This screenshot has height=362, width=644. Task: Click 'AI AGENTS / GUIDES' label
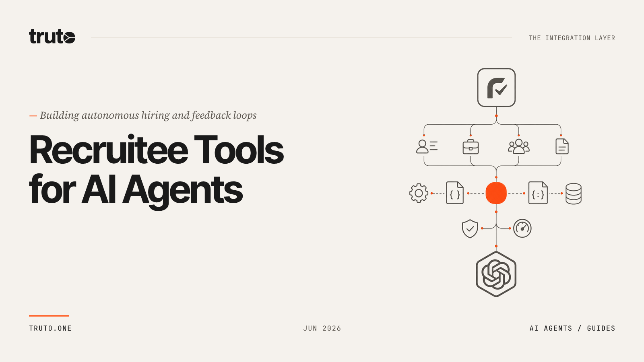tap(572, 328)
